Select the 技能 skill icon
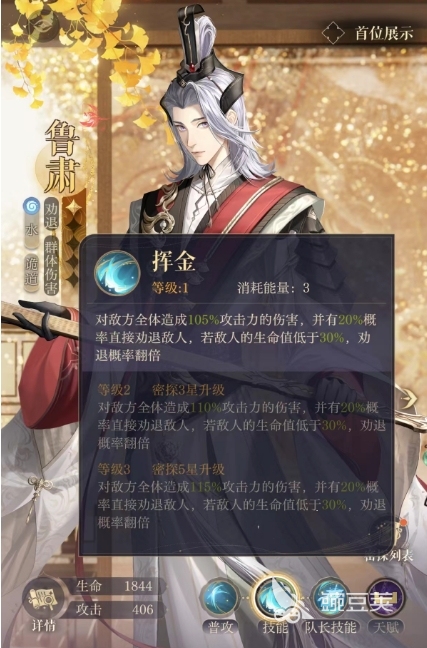Screen dimensions: 427x648 pos(275,598)
